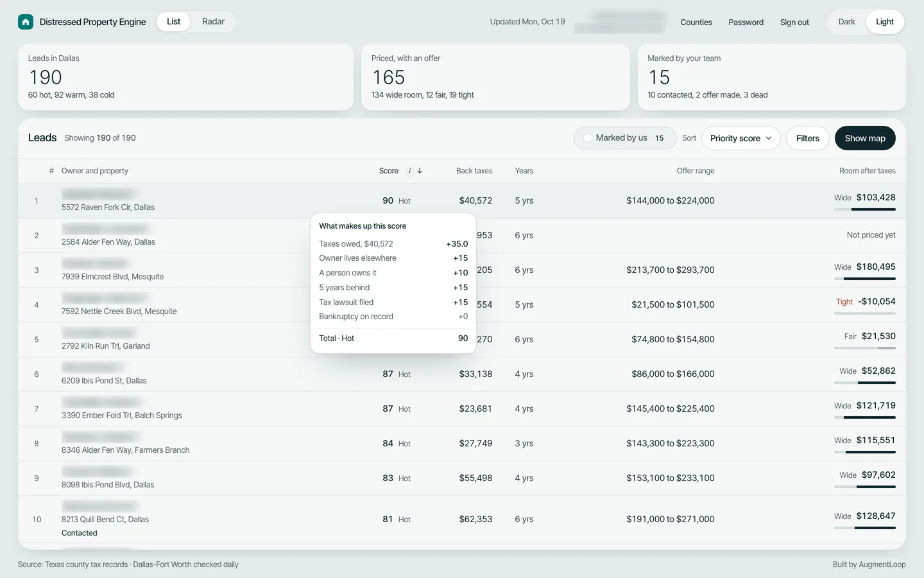Select the List view tab
The image size is (924, 578).
173,22
